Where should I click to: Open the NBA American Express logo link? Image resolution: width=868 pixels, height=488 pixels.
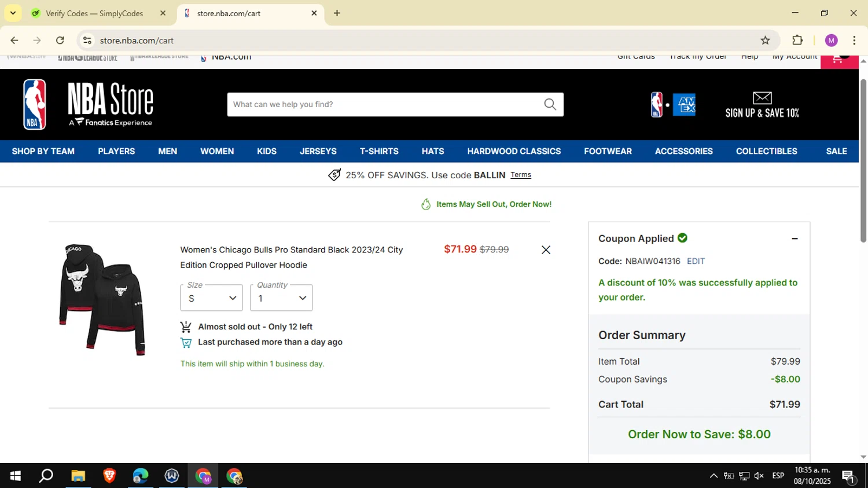[673, 105]
